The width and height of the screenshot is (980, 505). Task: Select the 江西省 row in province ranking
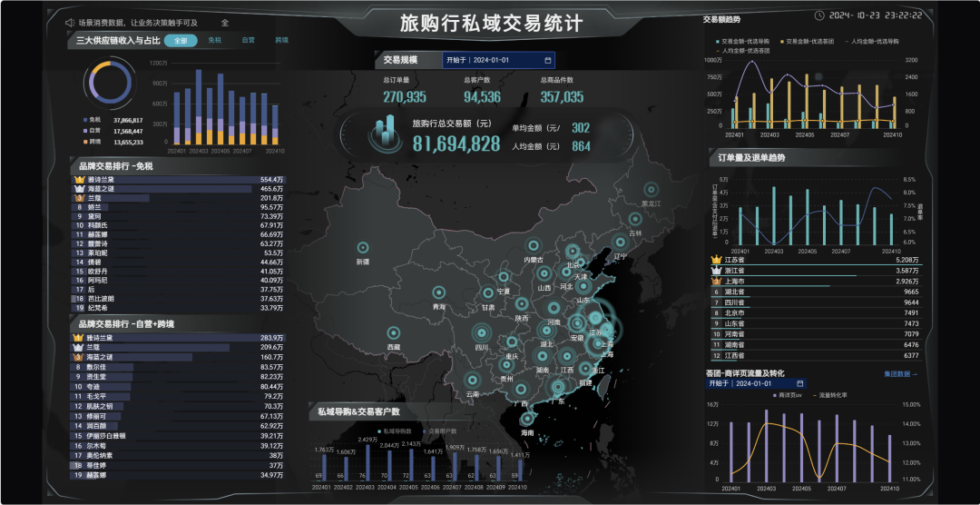[816, 355]
